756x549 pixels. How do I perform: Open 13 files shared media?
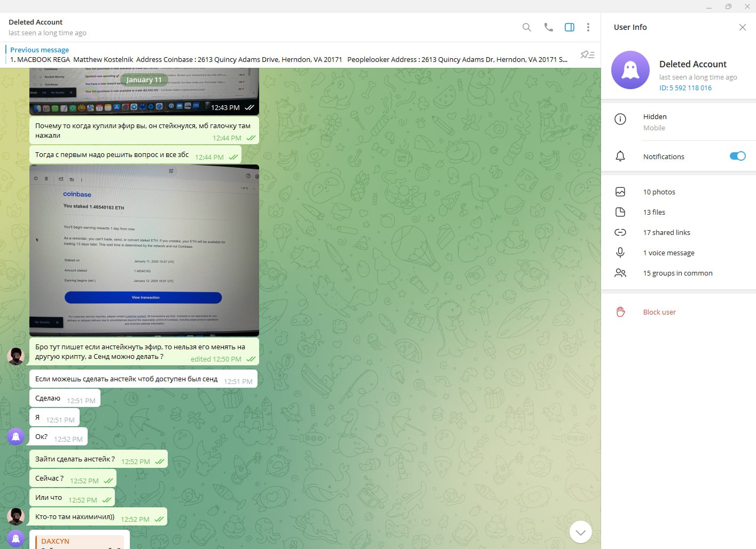679,212
